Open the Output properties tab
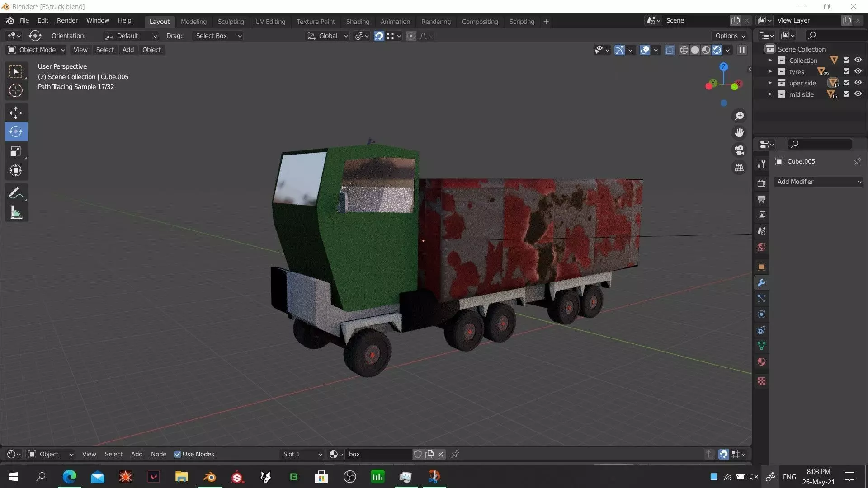 coord(761,199)
